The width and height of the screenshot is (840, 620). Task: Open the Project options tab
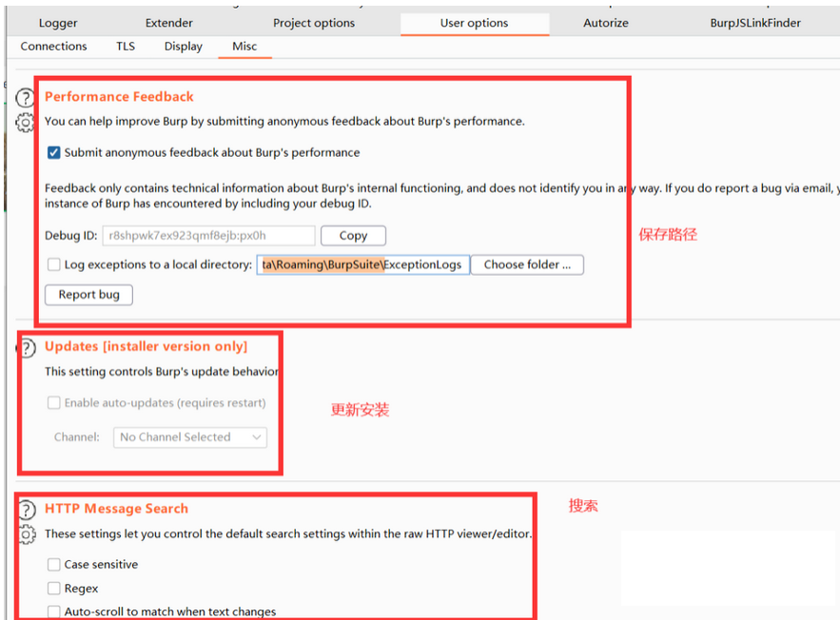click(x=314, y=23)
